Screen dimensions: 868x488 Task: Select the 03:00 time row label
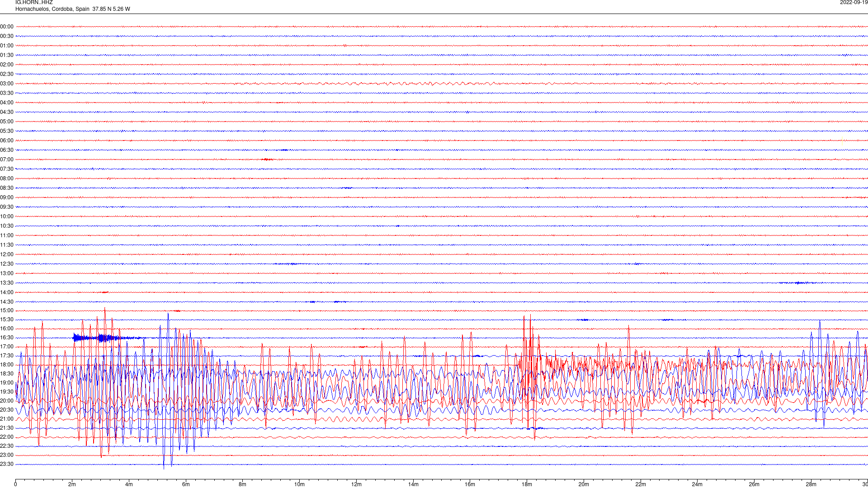click(7, 84)
